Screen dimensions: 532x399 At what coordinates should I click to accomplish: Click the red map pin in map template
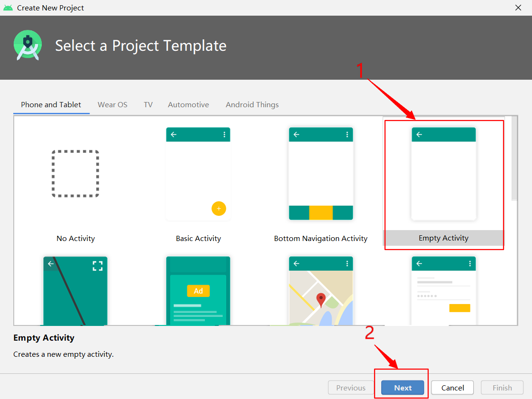click(x=321, y=300)
